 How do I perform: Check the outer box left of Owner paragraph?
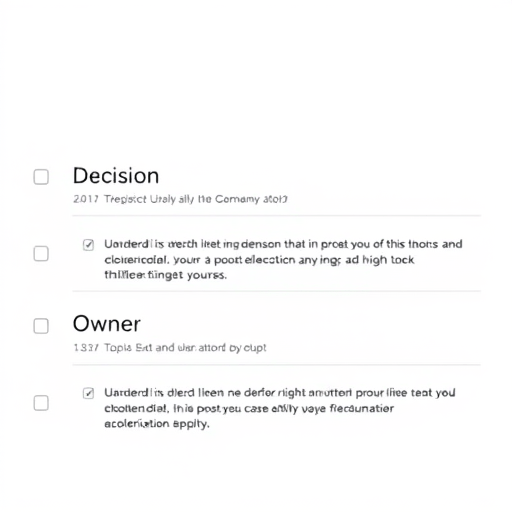41,403
